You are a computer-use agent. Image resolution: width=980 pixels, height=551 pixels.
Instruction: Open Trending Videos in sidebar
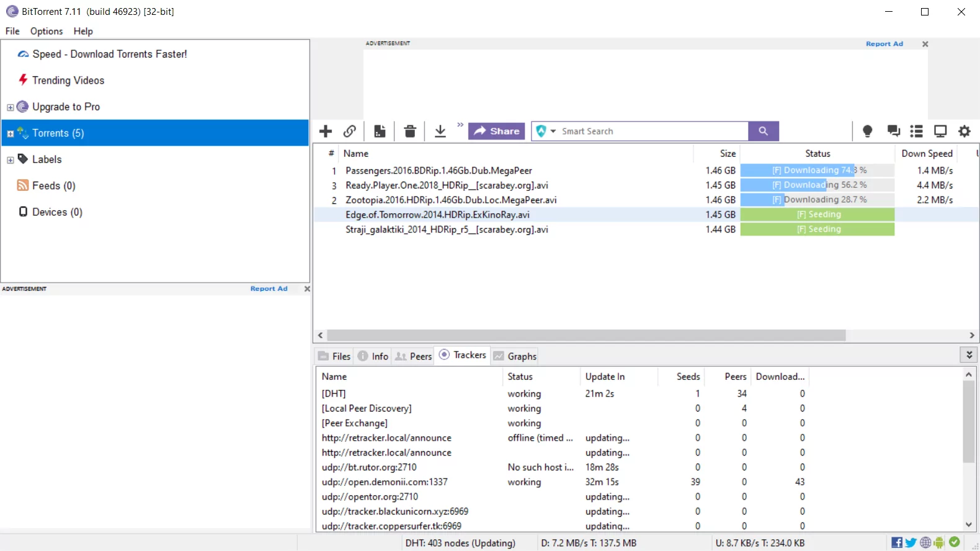[x=68, y=81]
